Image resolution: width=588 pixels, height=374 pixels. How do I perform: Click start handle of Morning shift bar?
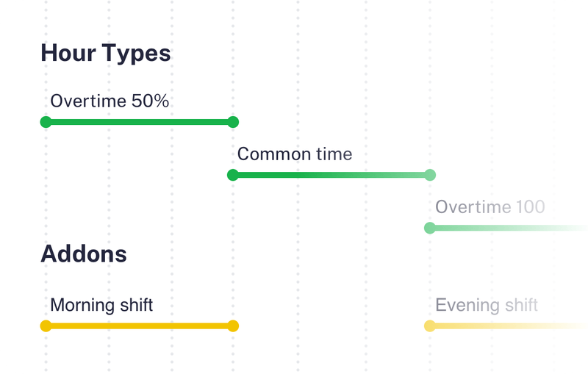(46, 326)
